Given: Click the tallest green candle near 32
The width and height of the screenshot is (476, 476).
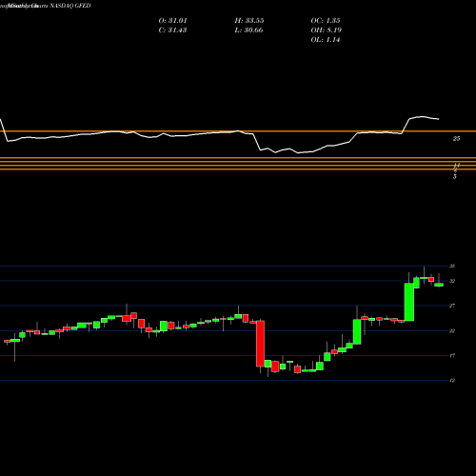Looking at the screenshot, I should point(409,302).
